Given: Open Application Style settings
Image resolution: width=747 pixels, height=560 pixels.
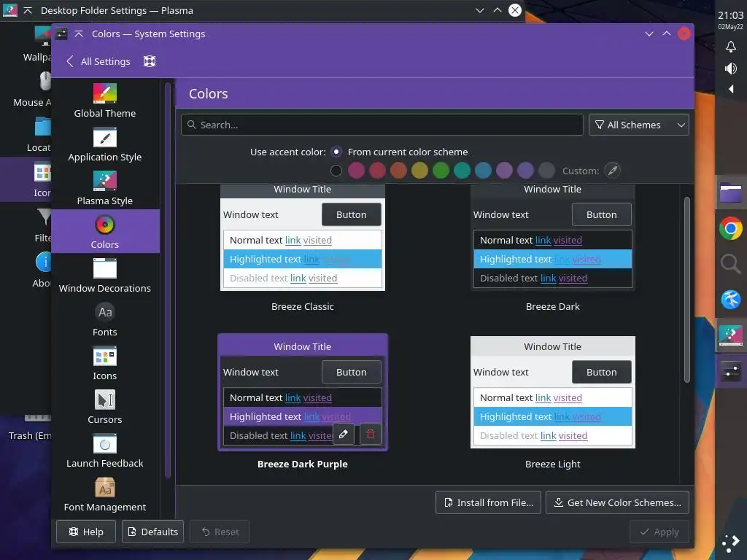Looking at the screenshot, I should (105, 144).
